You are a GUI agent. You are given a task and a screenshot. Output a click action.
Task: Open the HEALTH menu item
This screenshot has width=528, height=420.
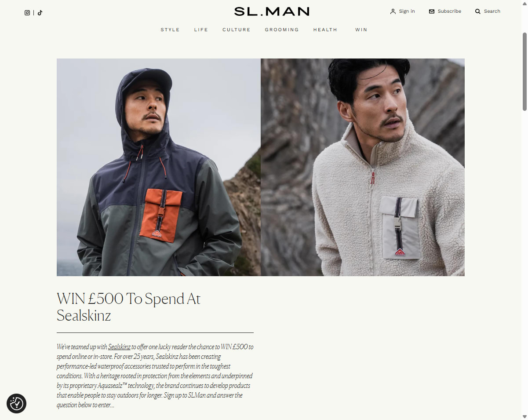tap(325, 30)
